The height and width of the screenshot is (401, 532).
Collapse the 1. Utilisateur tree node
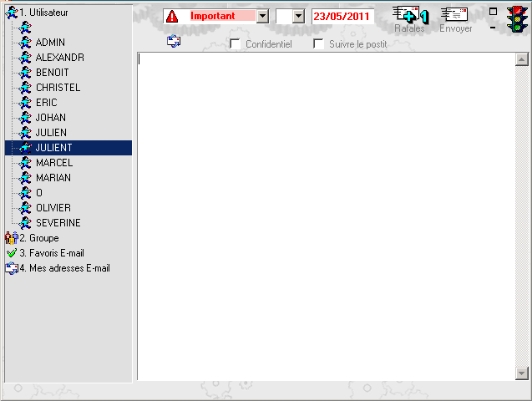11,13
